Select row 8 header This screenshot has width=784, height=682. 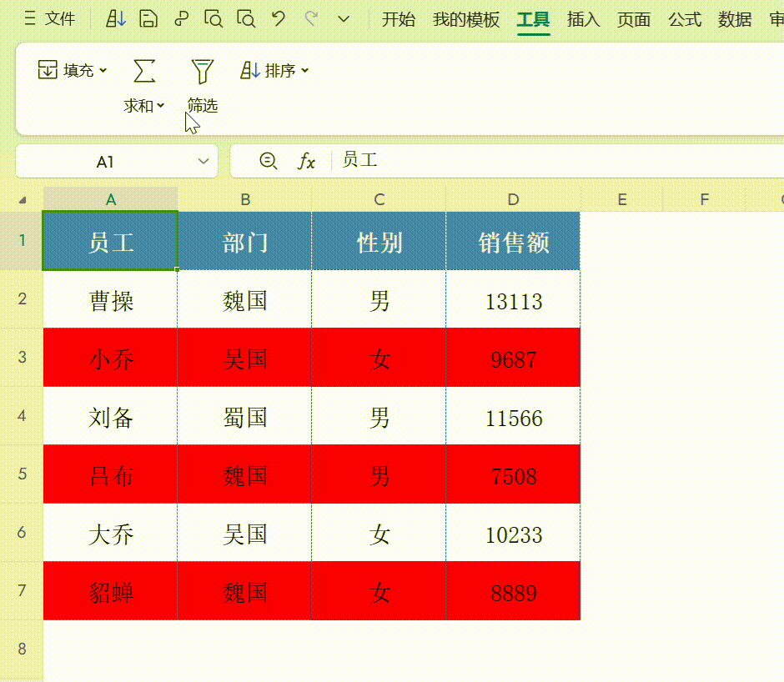tap(22, 649)
